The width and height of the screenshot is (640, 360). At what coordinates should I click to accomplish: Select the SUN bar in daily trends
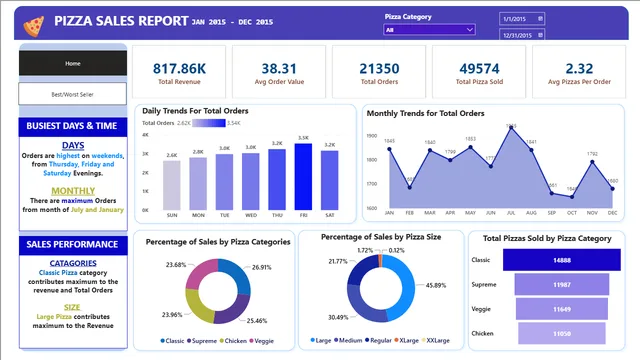click(172, 185)
